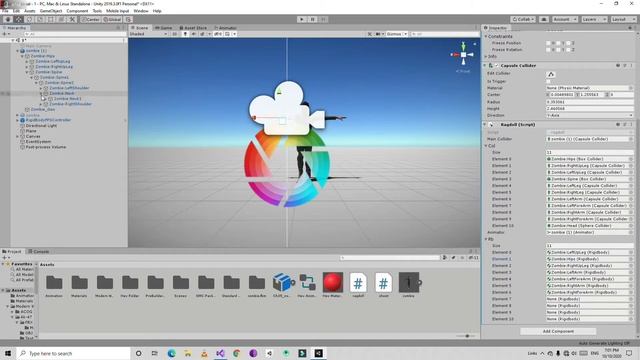Open the Component menu
The width and height of the screenshot is (640, 360).
(77, 11)
